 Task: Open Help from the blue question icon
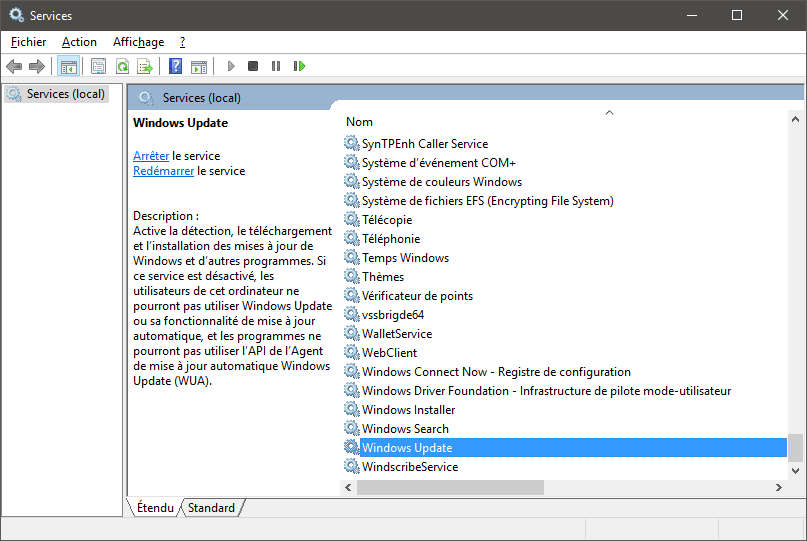pyautogui.click(x=176, y=66)
